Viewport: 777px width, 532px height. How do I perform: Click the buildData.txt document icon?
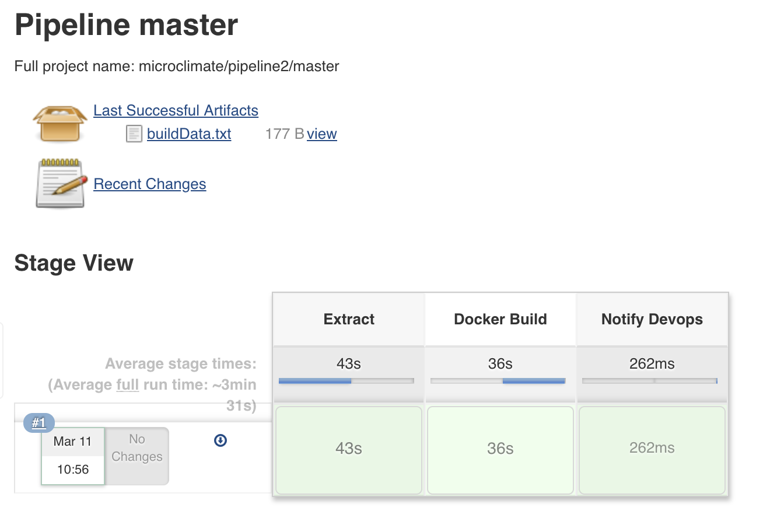[134, 134]
